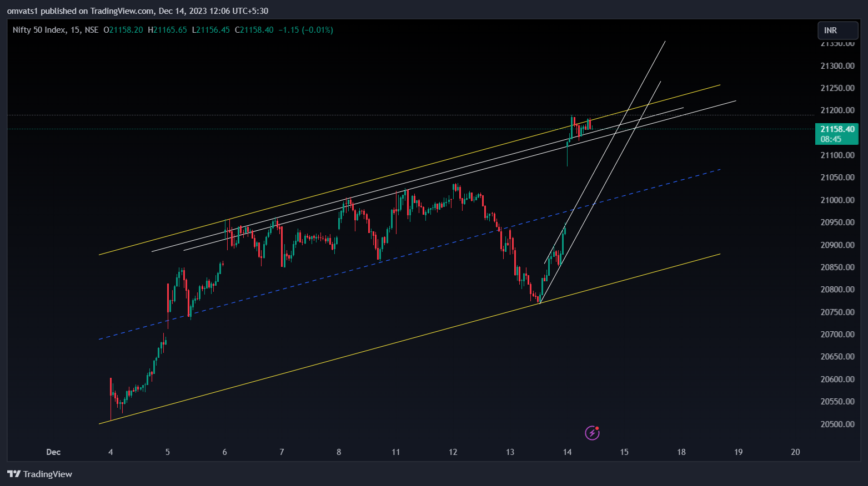
Task: Click the Nifty 50 Index symbol title
Action: click(39, 30)
